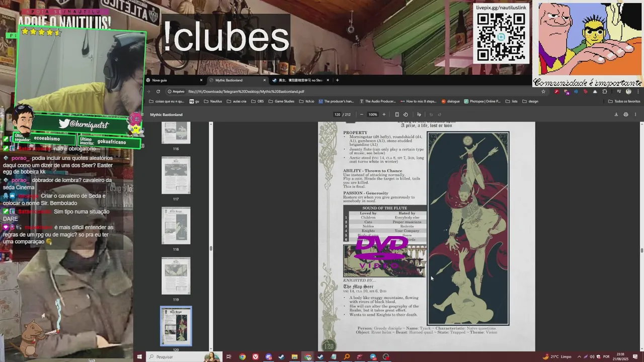This screenshot has height=362, width=644.
Task: Zoom out the PDF with minus button
Action: [x=361, y=115]
